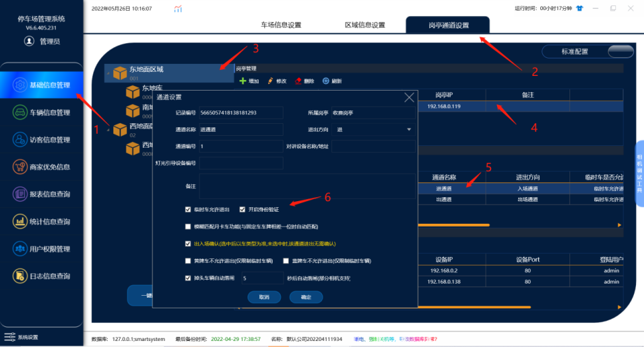Click the 通道名称 column header
Viewport: 644px width, 347px height.
[444, 177]
